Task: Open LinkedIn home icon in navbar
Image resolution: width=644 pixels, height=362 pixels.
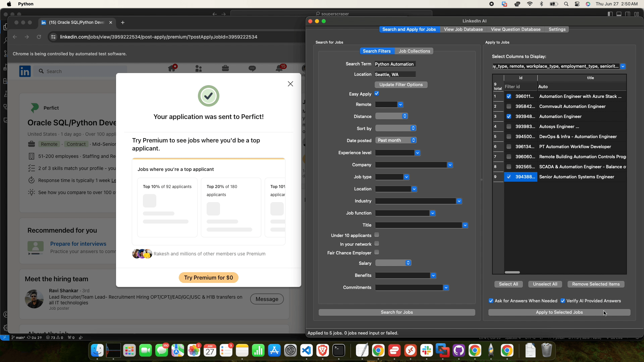Action: coord(172,68)
